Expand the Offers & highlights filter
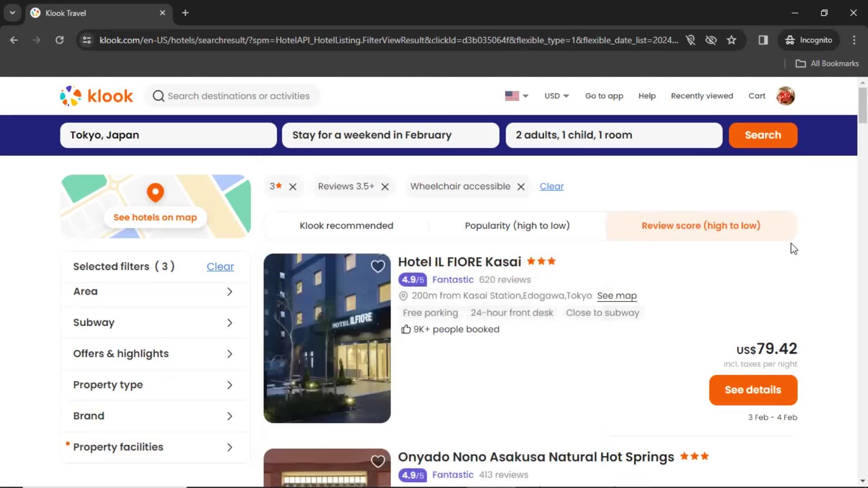This screenshot has width=868, height=488. 155,354
